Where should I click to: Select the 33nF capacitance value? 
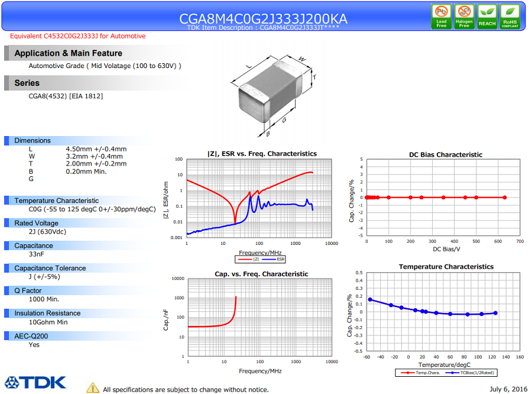coord(36,254)
